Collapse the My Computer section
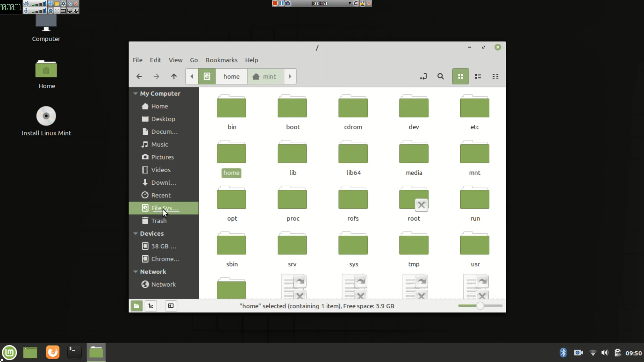Viewport: 644px width, 362px height. click(x=136, y=94)
